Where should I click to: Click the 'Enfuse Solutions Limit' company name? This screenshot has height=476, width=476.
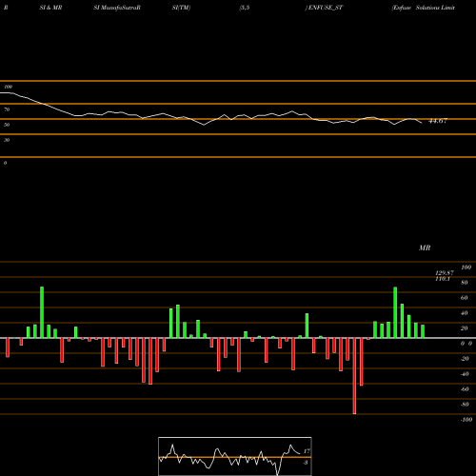[424, 8]
